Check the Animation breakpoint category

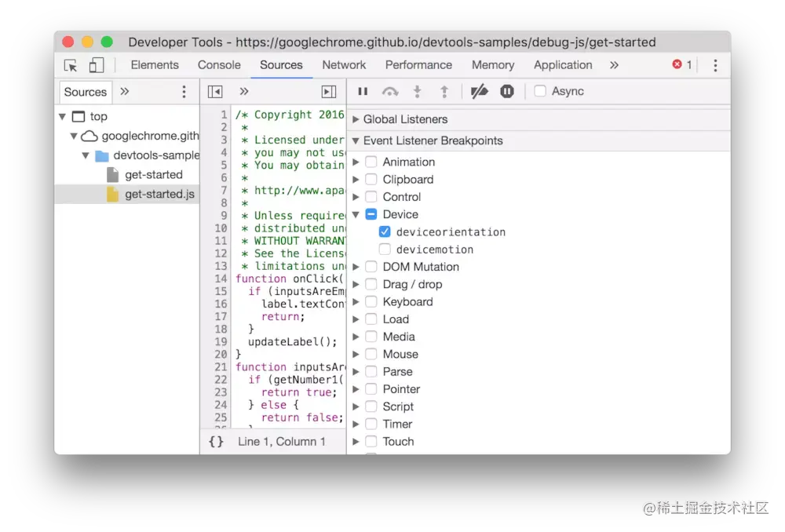tap(371, 162)
